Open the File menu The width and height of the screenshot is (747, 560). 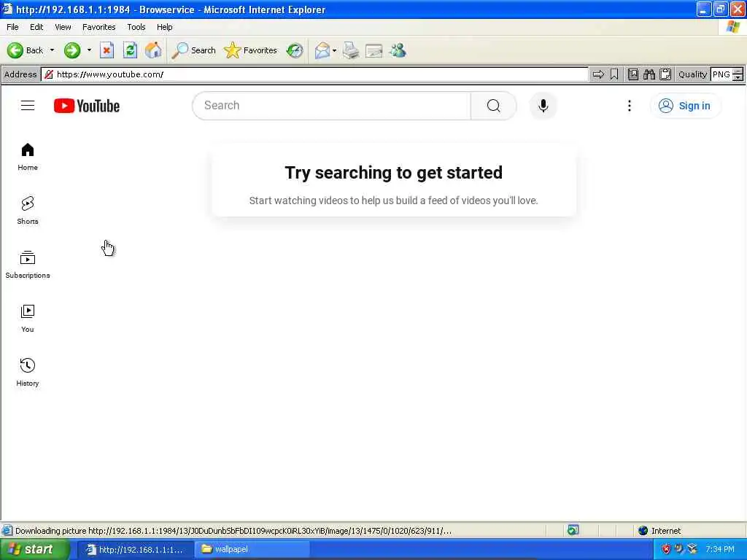point(13,27)
